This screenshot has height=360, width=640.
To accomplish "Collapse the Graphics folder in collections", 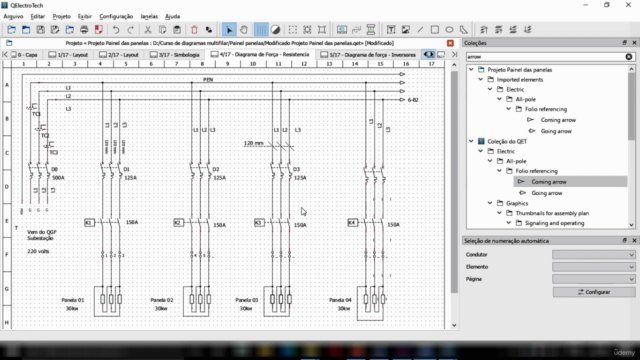I will (490, 203).
